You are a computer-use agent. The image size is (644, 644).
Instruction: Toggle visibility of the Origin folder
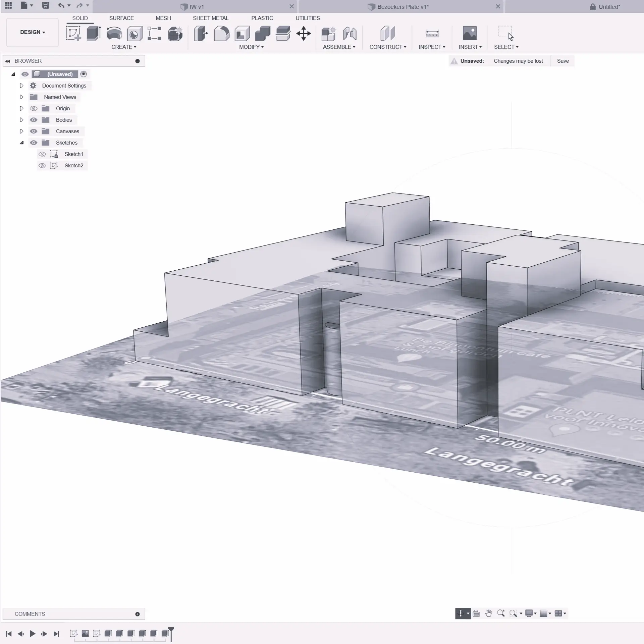(x=34, y=109)
